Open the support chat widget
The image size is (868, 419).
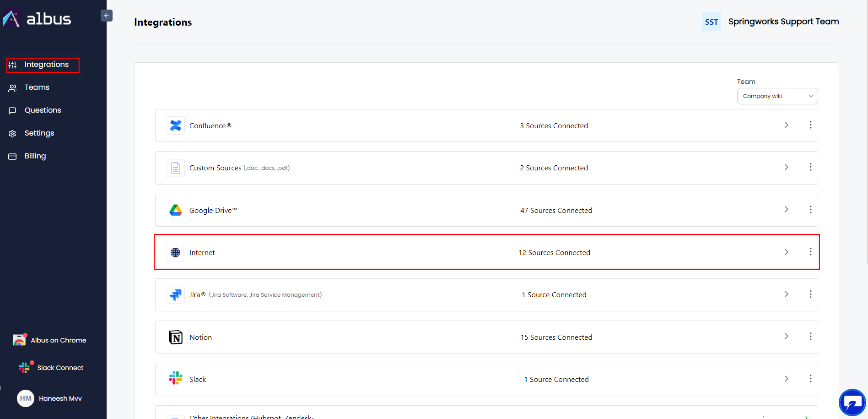tap(852, 403)
